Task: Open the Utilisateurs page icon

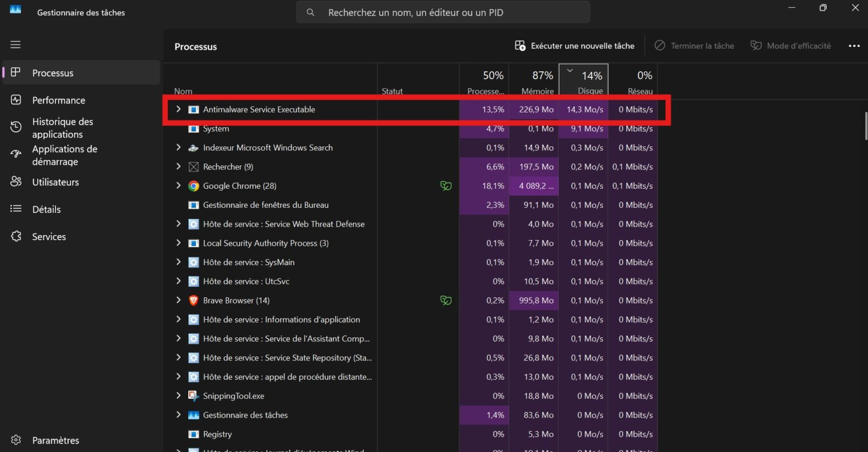Action: tap(16, 182)
